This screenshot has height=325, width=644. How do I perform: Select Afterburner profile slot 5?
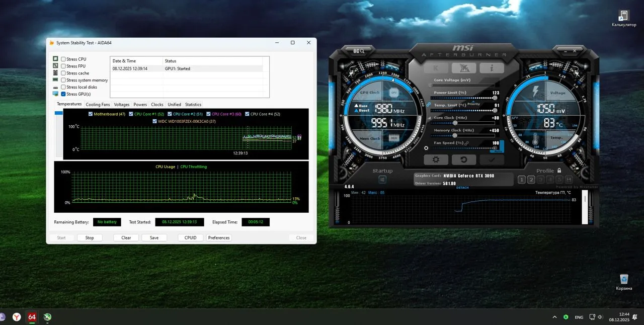559,180
